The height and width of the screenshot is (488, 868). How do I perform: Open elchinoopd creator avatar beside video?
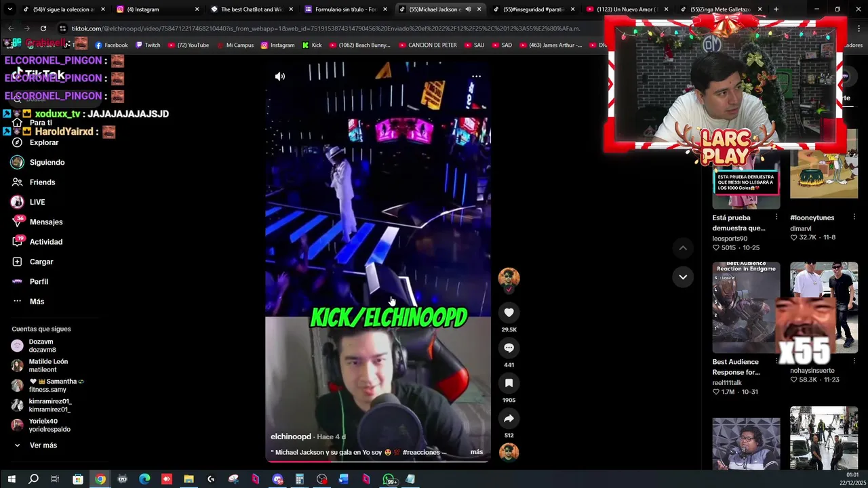[x=509, y=277]
